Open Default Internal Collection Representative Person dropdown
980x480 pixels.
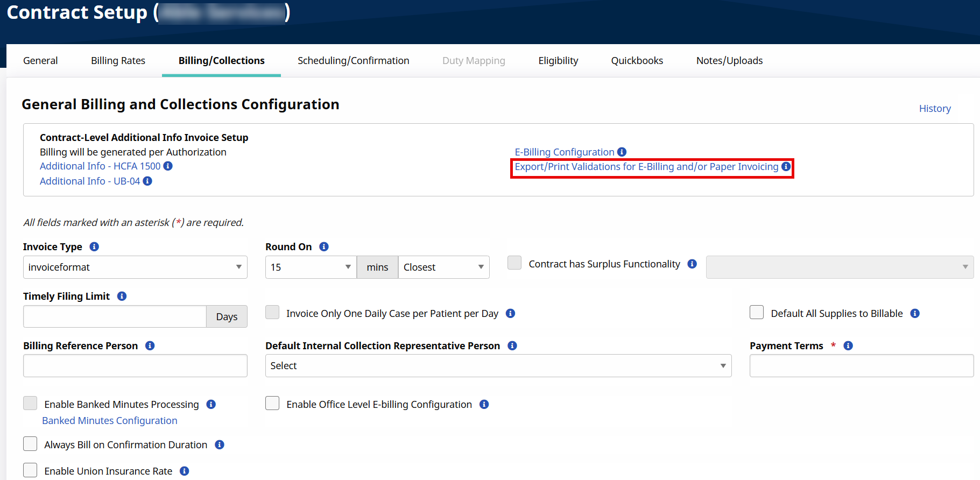(x=498, y=366)
